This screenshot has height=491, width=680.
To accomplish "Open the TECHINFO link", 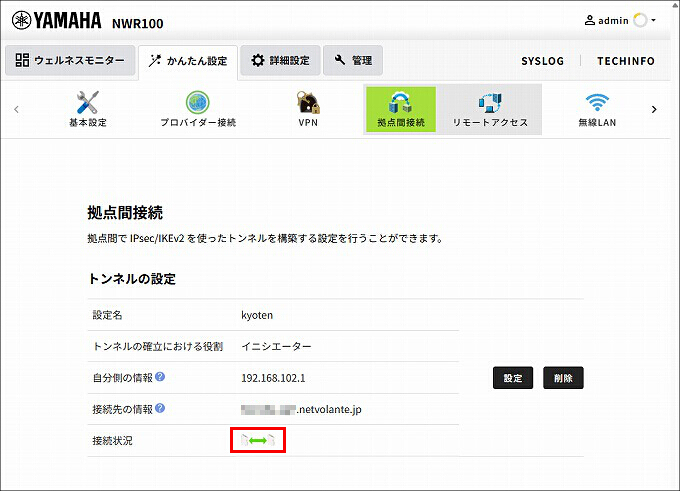I will click(x=626, y=61).
